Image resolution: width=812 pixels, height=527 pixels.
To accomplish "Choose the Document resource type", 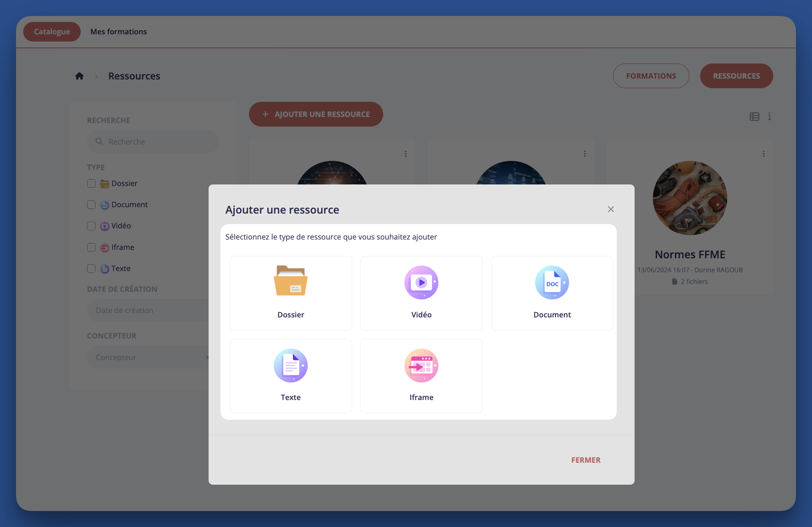I will [x=552, y=293].
